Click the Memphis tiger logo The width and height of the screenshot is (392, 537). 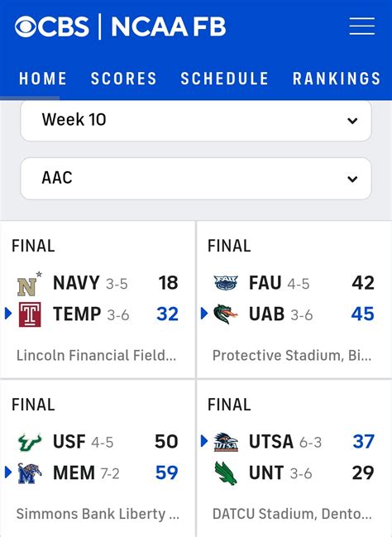30,473
